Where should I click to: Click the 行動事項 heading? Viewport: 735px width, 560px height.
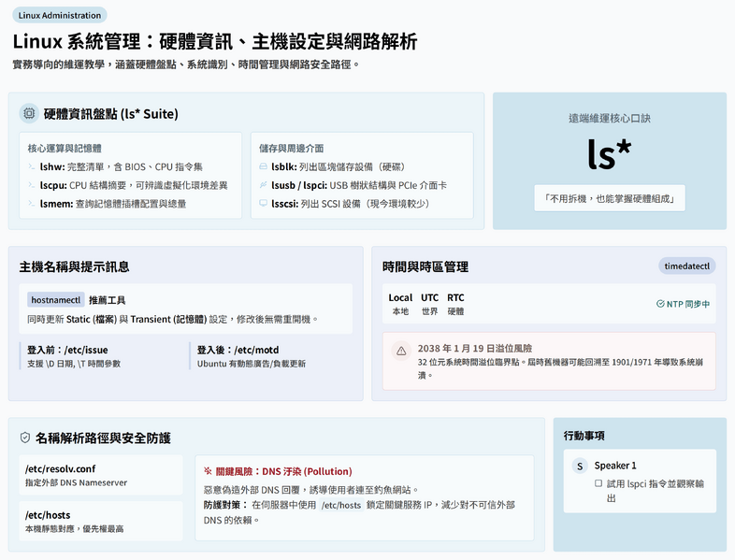pos(584,436)
